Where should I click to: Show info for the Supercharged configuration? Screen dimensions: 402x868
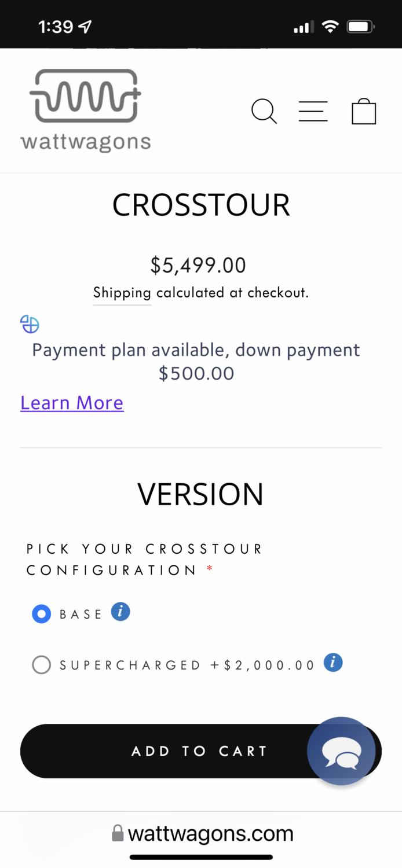(x=332, y=663)
